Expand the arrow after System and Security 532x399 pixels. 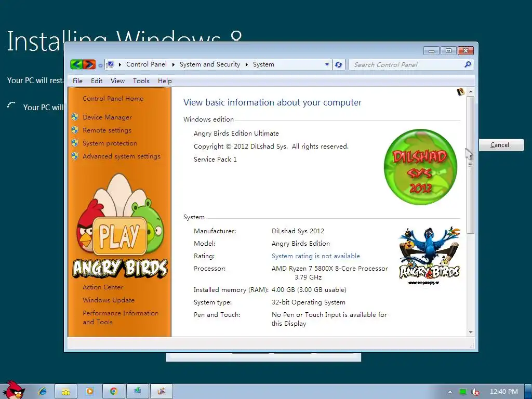[x=247, y=64]
